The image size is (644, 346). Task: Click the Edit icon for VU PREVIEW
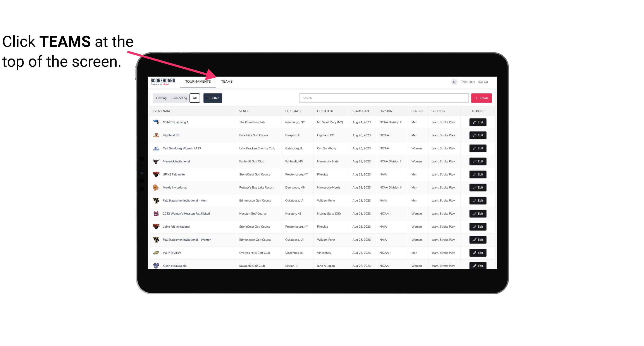coord(478,253)
